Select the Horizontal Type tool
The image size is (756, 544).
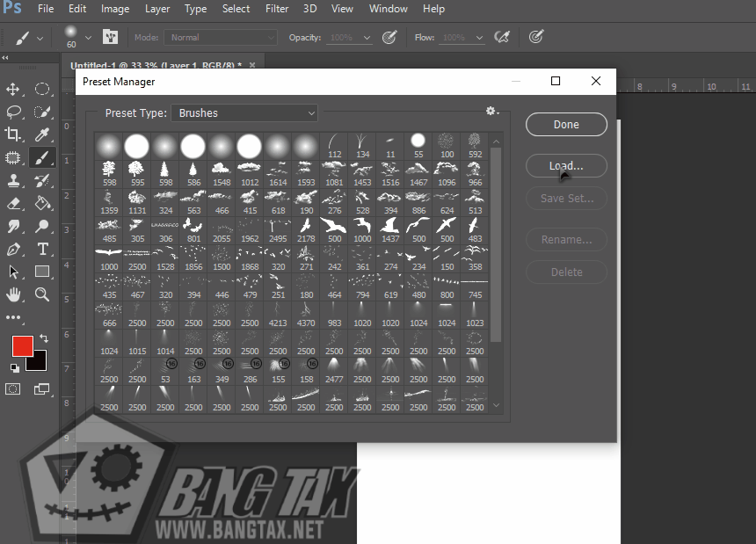click(x=42, y=249)
